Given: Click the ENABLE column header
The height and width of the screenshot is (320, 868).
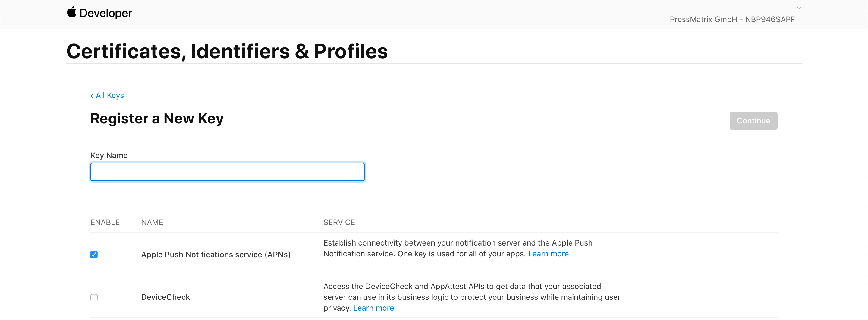Looking at the screenshot, I should pyautogui.click(x=105, y=222).
